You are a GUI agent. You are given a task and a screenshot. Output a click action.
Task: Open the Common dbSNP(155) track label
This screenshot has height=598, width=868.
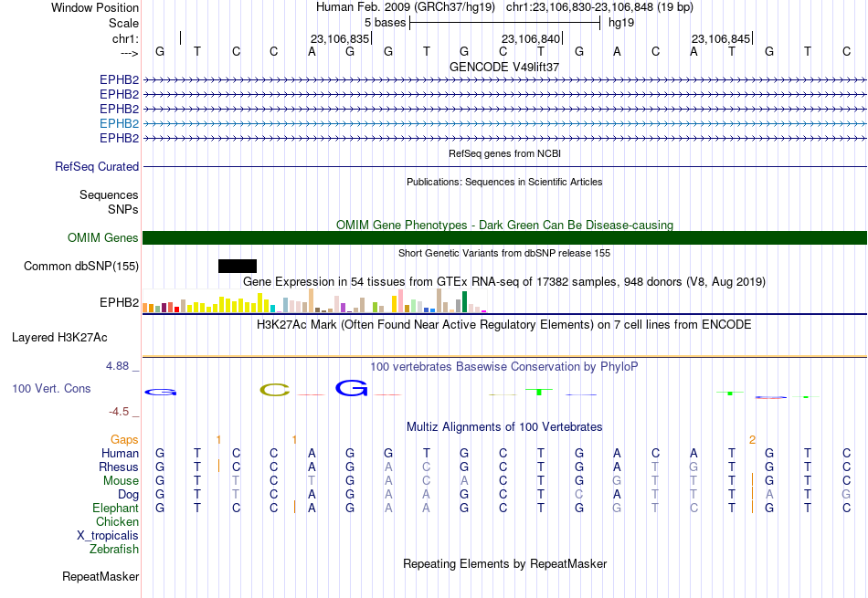click(x=81, y=266)
